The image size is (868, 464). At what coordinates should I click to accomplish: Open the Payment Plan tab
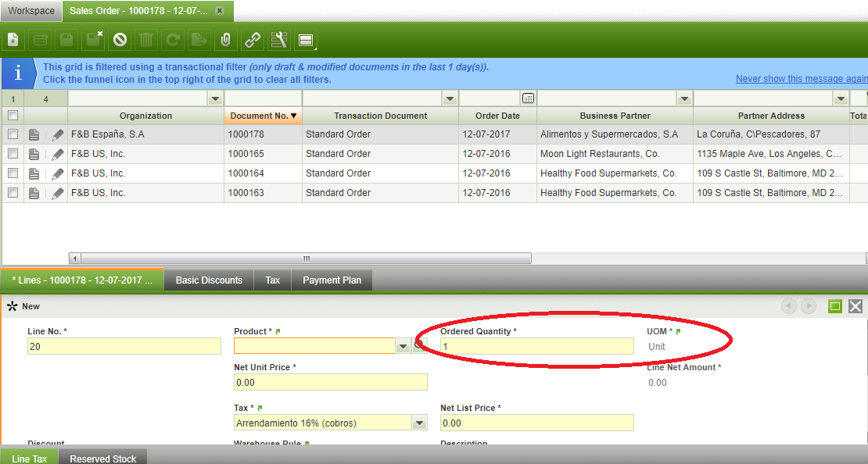click(x=332, y=280)
